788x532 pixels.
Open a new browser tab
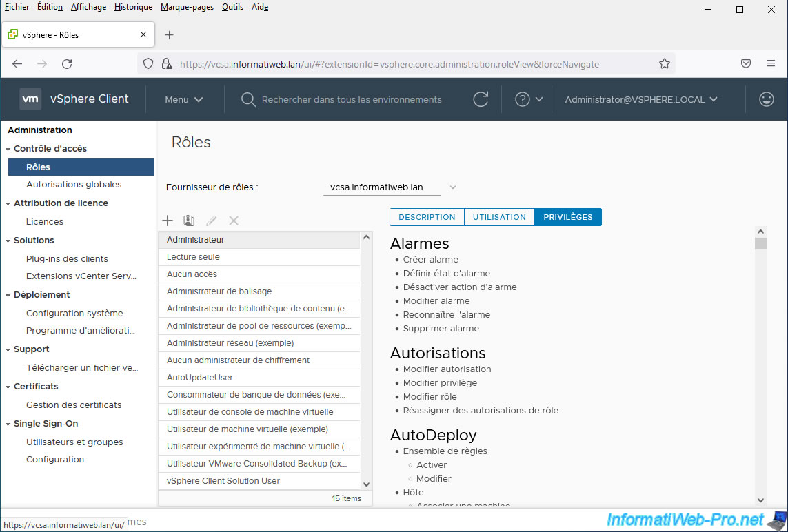tap(170, 34)
